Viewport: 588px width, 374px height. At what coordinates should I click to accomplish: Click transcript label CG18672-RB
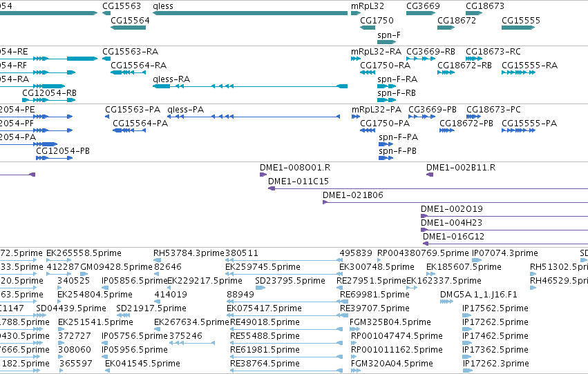(464, 65)
